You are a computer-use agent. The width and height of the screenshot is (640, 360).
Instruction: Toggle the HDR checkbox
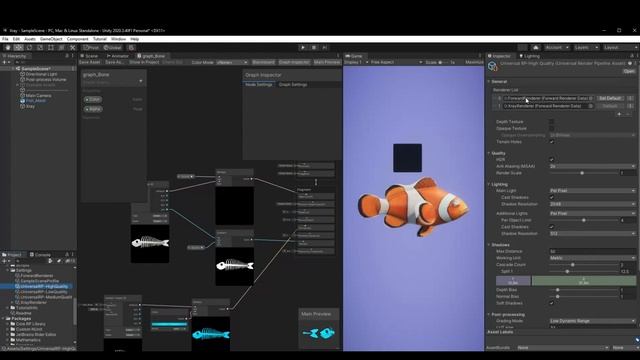[x=551, y=160]
